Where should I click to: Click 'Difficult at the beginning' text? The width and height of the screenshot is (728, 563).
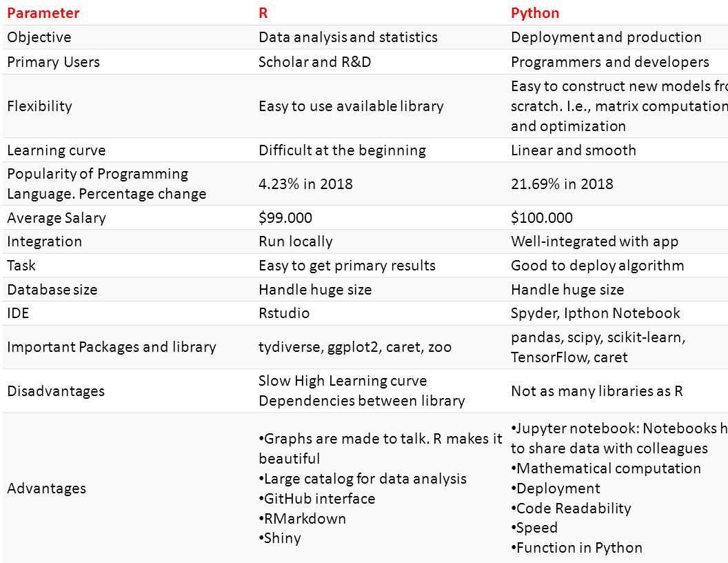click(x=342, y=150)
